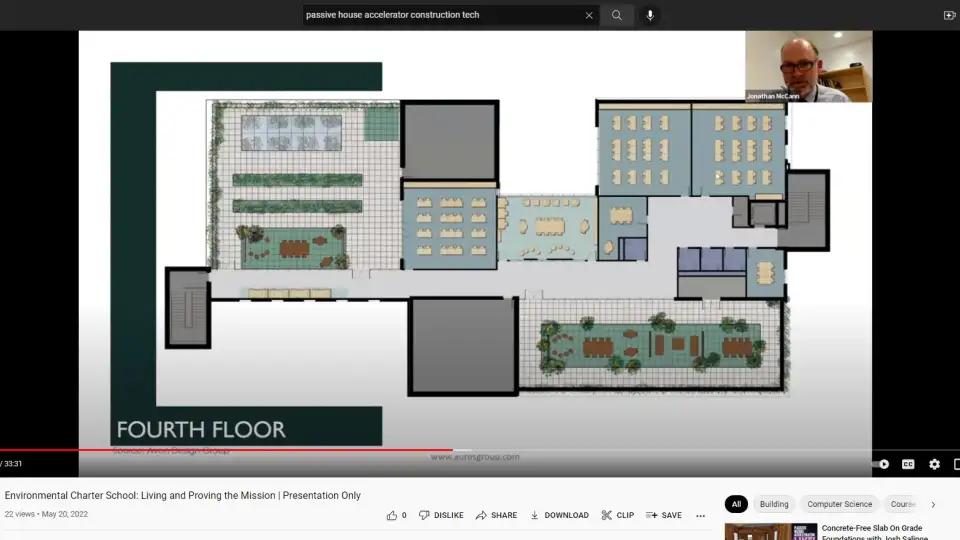960x540 pixels.
Task: Click the search magnifier button
Action: coord(617,15)
